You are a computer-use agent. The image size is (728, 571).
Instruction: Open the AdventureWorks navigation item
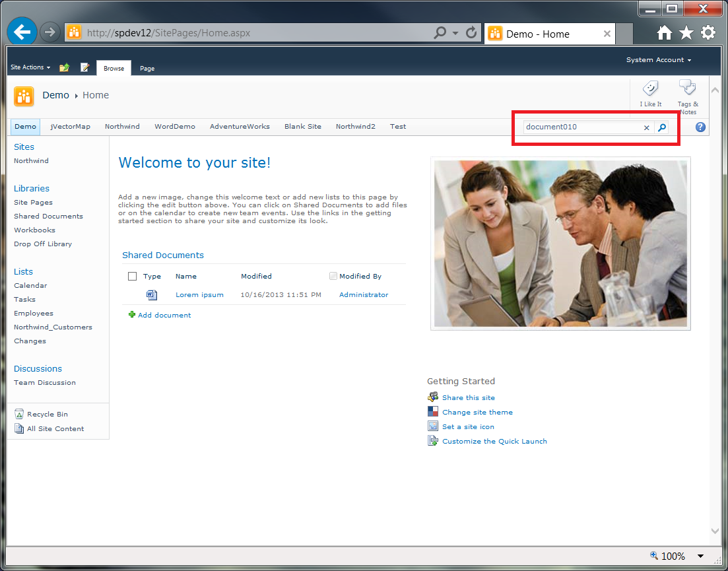tap(240, 127)
